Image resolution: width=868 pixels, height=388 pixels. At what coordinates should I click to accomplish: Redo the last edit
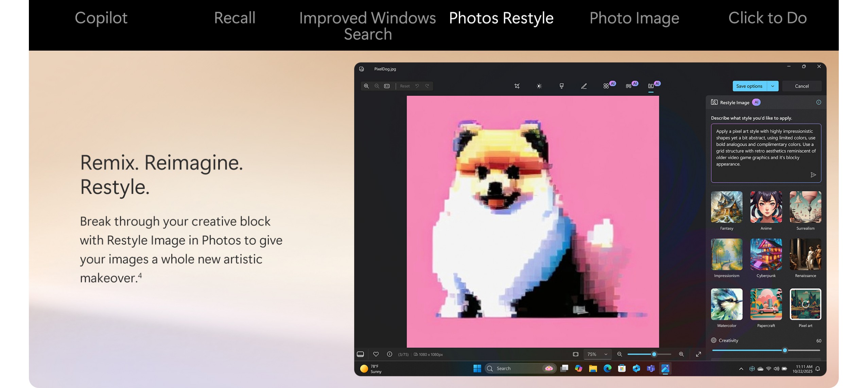(x=427, y=86)
